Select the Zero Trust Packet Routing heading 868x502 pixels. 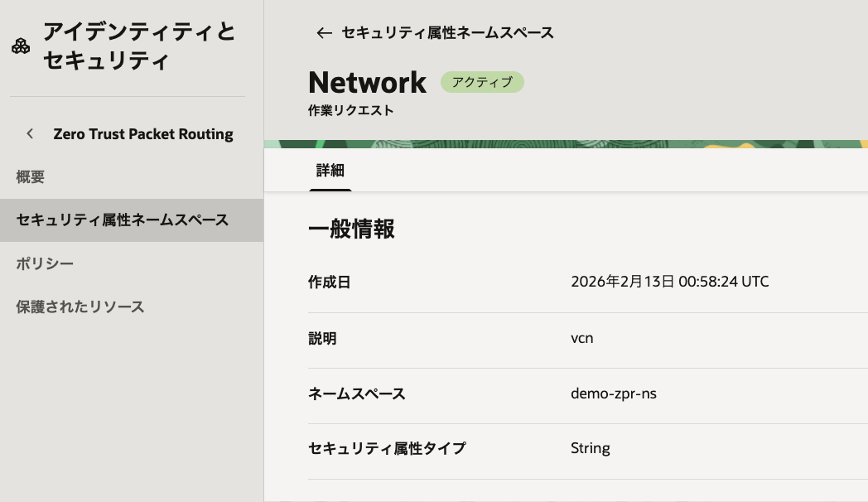(x=142, y=133)
